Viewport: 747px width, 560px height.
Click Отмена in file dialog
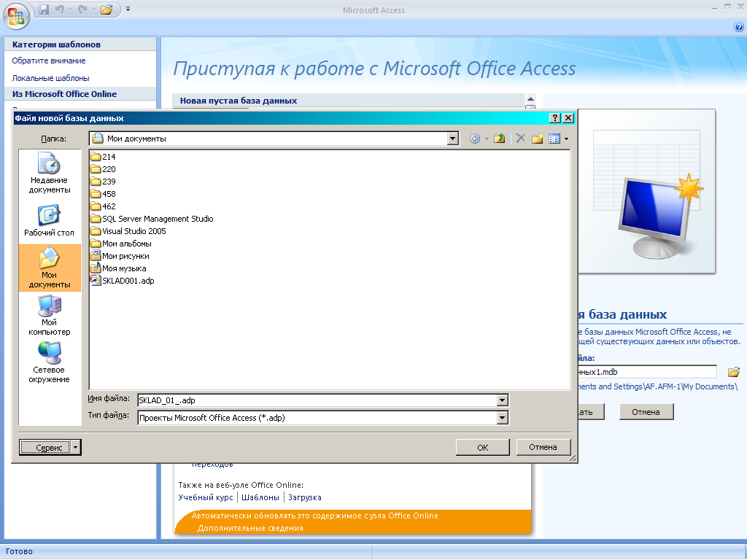(x=543, y=447)
